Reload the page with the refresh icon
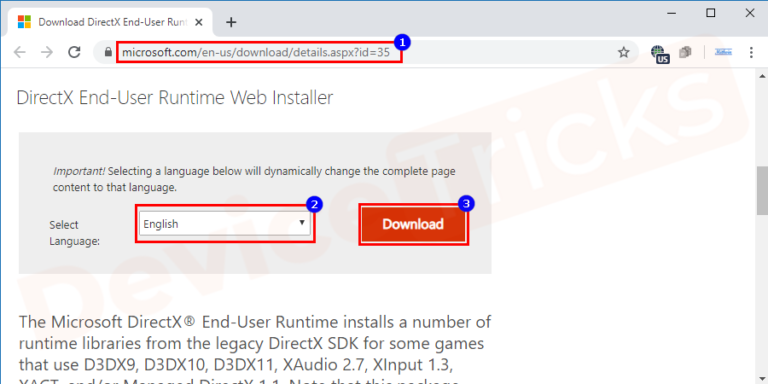Image resolution: width=768 pixels, height=384 pixels. pos(74,52)
